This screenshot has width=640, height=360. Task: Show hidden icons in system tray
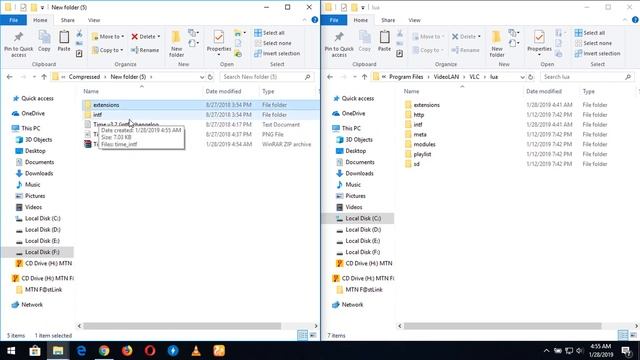click(546, 351)
